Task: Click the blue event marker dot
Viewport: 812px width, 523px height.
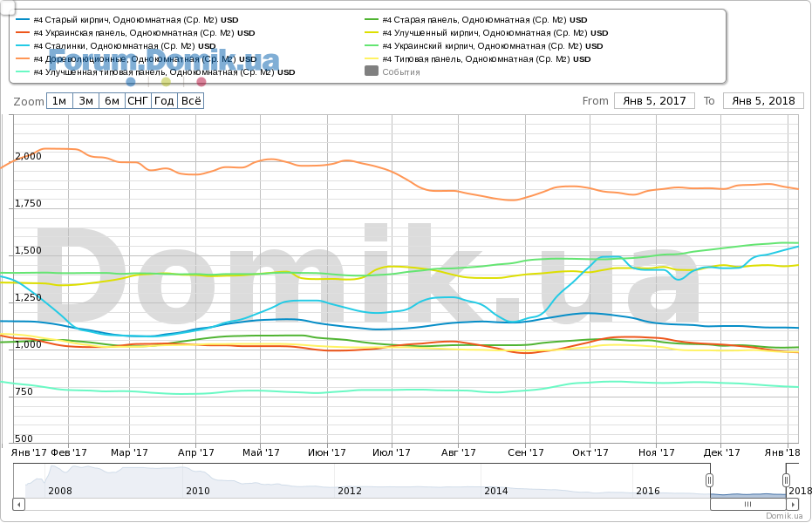Action: coord(131,82)
